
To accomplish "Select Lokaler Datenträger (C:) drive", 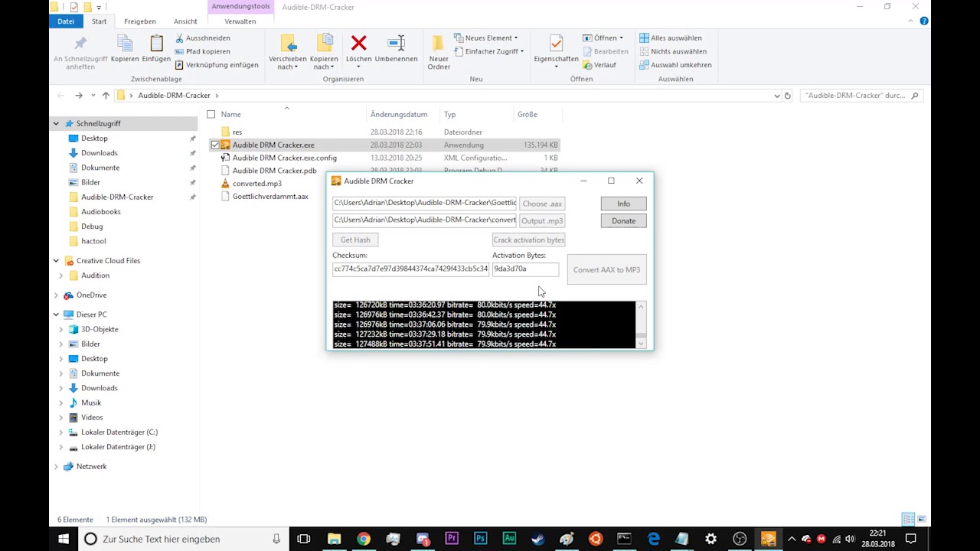I will point(119,432).
